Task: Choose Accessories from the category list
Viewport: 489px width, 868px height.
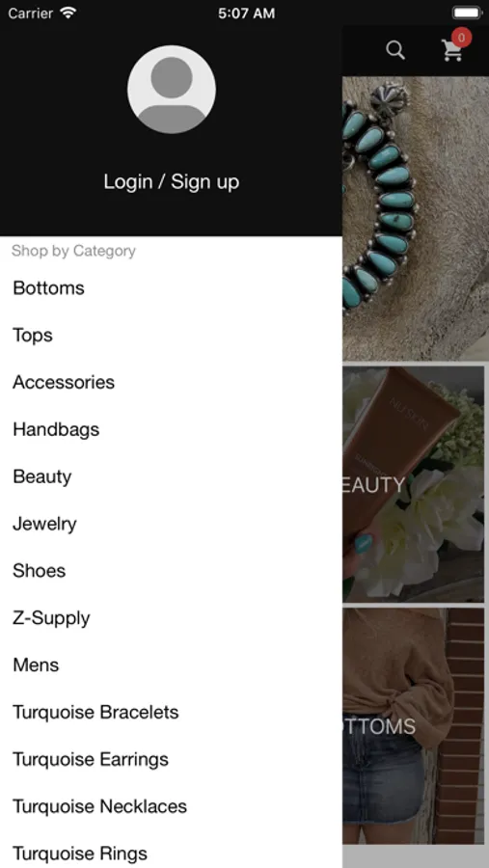Action: [x=171, y=382]
